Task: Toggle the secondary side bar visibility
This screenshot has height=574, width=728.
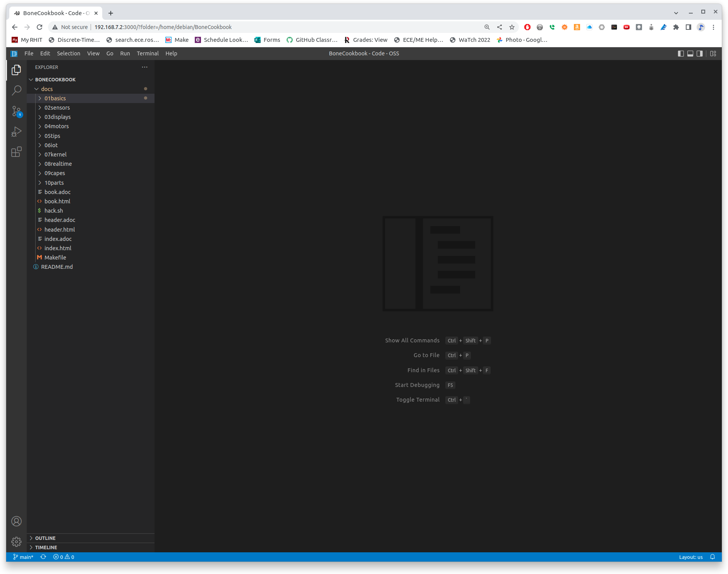Action: (x=699, y=53)
